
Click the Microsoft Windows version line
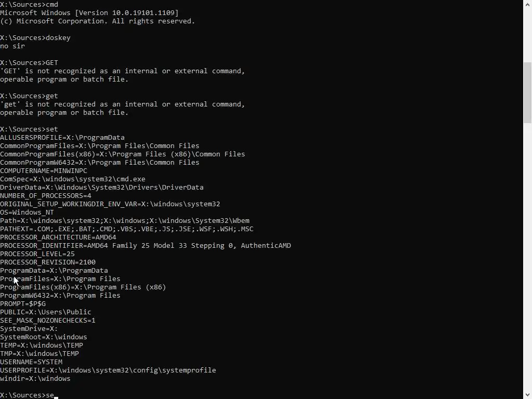pyautogui.click(x=89, y=13)
